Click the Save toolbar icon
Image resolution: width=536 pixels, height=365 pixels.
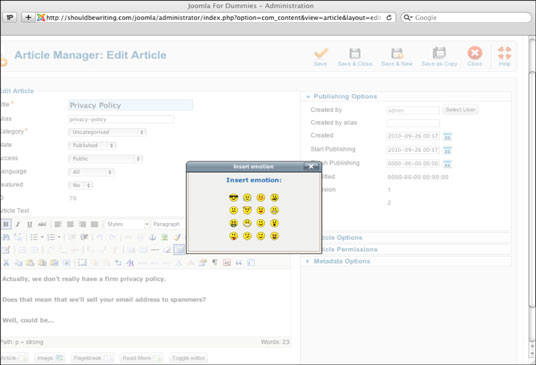click(x=320, y=57)
